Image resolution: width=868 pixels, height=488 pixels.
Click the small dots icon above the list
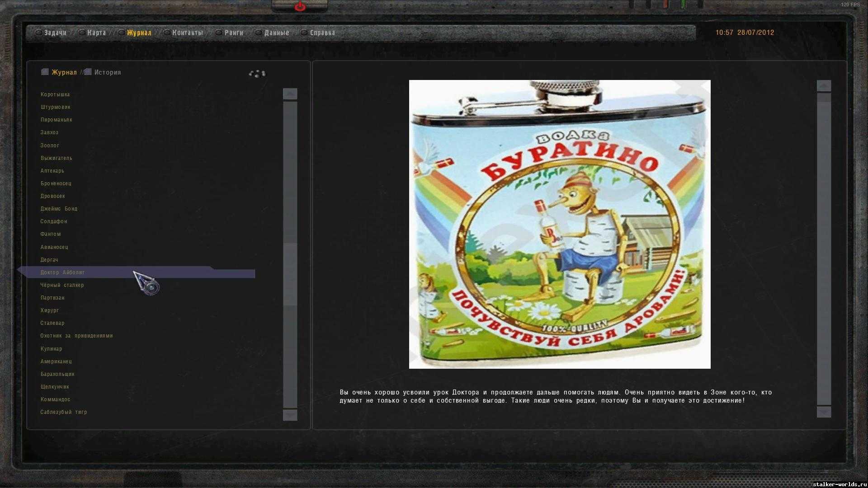257,73
